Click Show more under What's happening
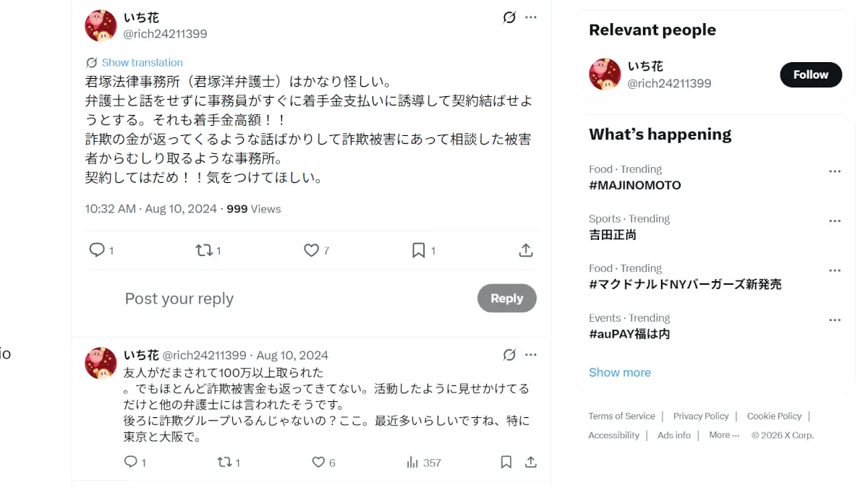This screenshot has height=488, width=868. pyautogui.click(x=620, y=372)
